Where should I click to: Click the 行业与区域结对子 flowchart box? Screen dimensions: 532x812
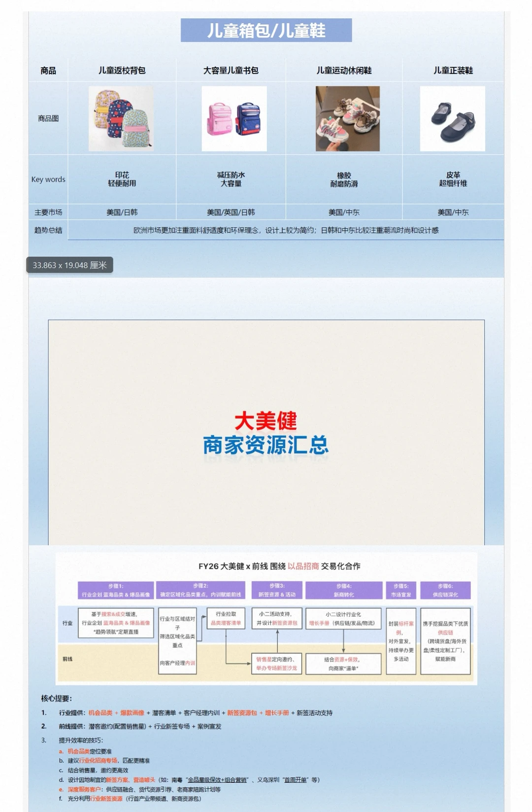click(x=177, y=641)
